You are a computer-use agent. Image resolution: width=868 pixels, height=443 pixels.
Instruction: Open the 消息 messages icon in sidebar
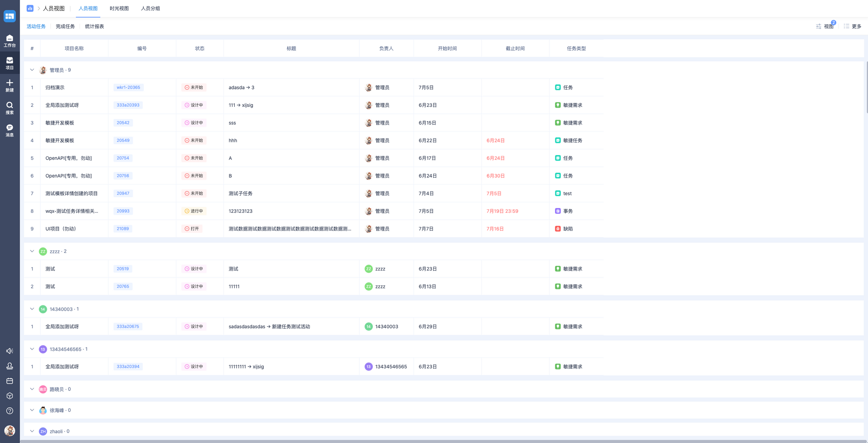(x=10, y=130)
